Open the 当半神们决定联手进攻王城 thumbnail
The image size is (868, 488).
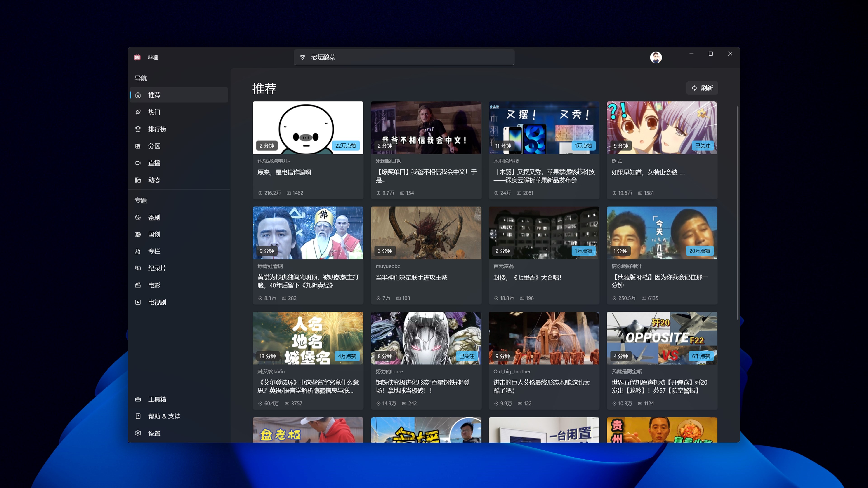(426, 233)
